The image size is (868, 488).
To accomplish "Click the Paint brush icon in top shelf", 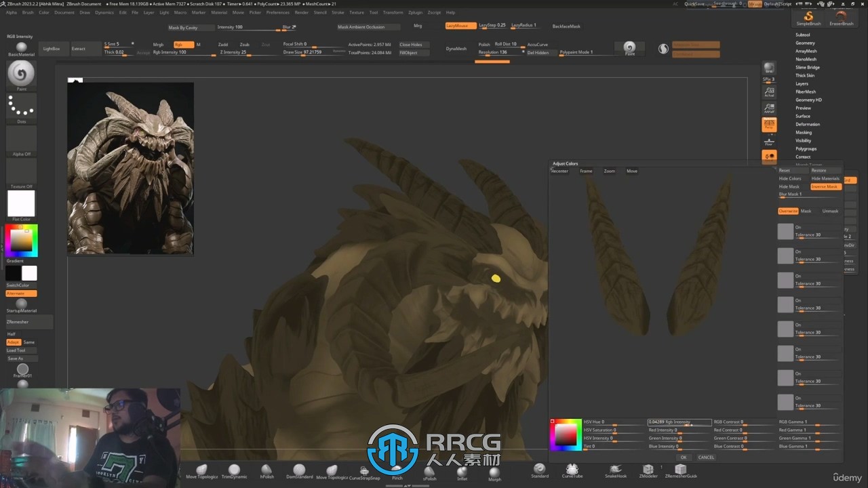I will 630,48.
